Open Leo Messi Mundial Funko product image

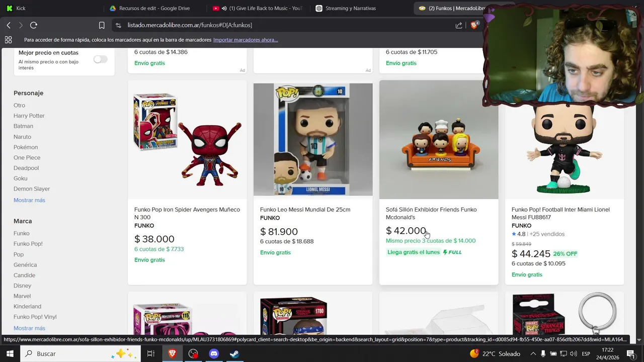click(x=313, y=139)
